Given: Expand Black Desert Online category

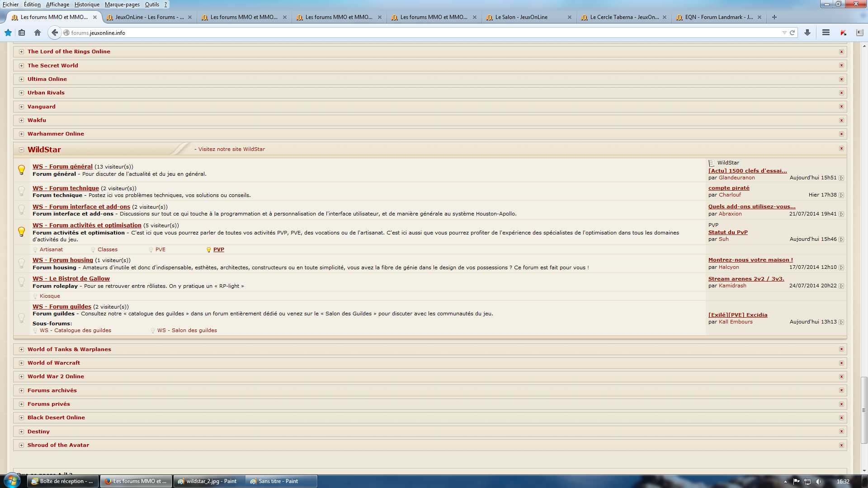Looking at the screenshot, I should click(x=21, y=418).
